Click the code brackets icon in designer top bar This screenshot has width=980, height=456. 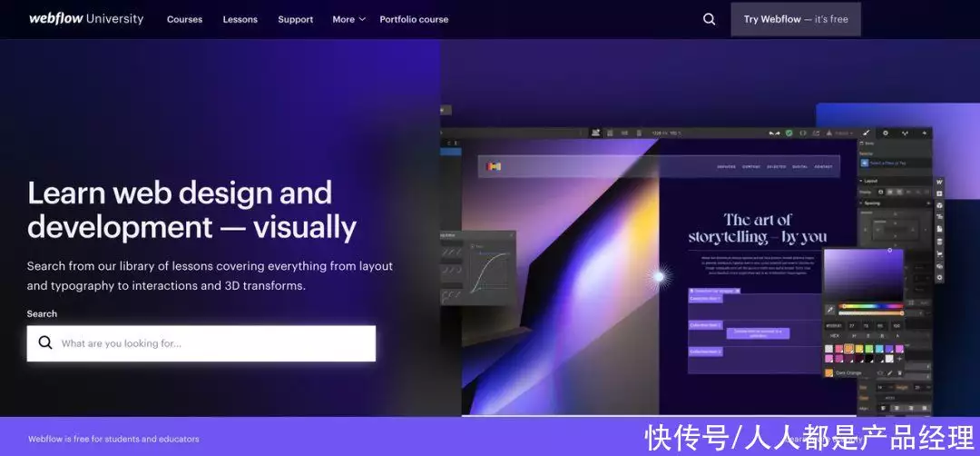point(802,134)
